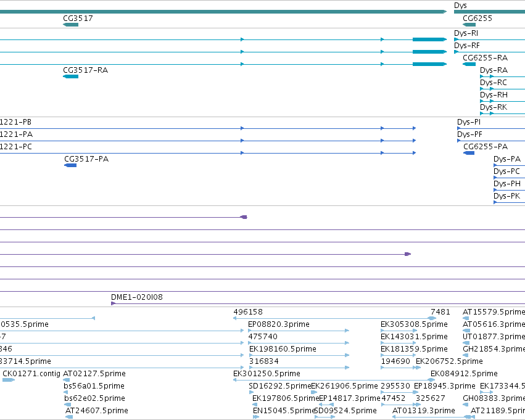525x420 pixels.
Task: Click the Dys-RA transcript label
Action: [494, 70]
